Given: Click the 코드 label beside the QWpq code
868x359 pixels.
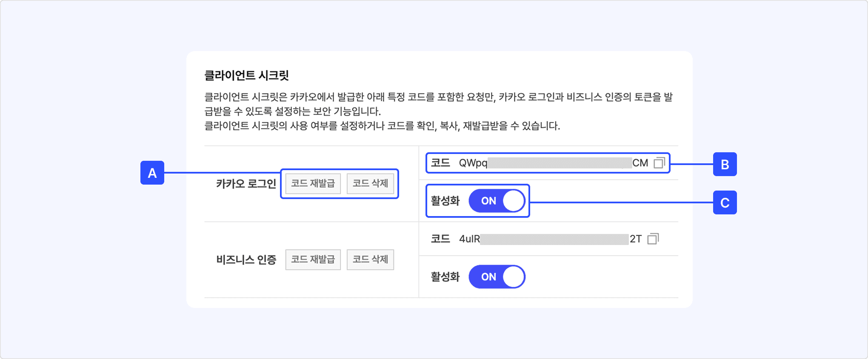Looking at the screenshot, I should coord(440,163).
